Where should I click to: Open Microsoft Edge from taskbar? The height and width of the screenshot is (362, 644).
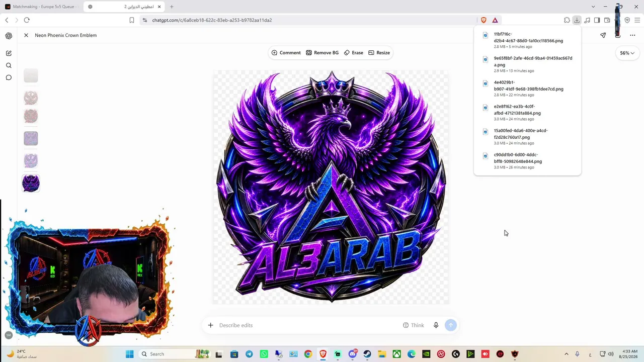coord(412,354)
